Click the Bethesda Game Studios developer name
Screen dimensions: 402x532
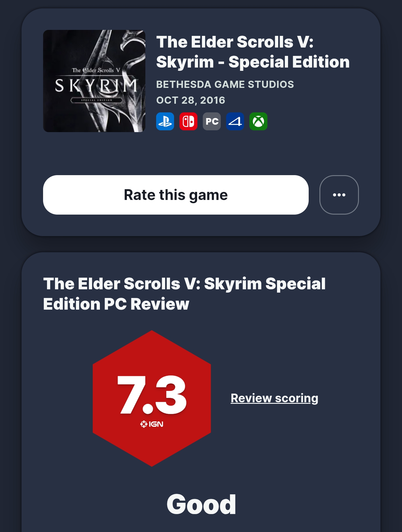click(x=225, y=84)
